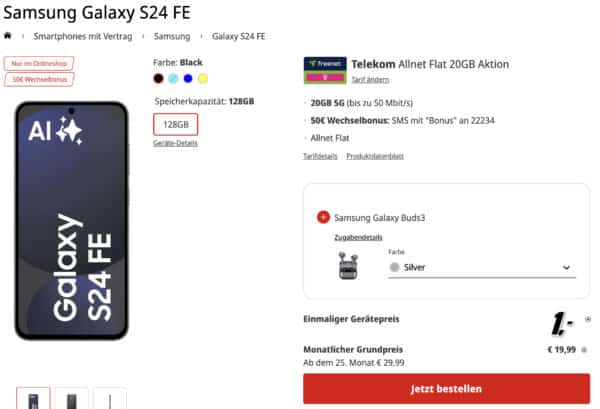Open the 'Tarif ändern' link

370,80
